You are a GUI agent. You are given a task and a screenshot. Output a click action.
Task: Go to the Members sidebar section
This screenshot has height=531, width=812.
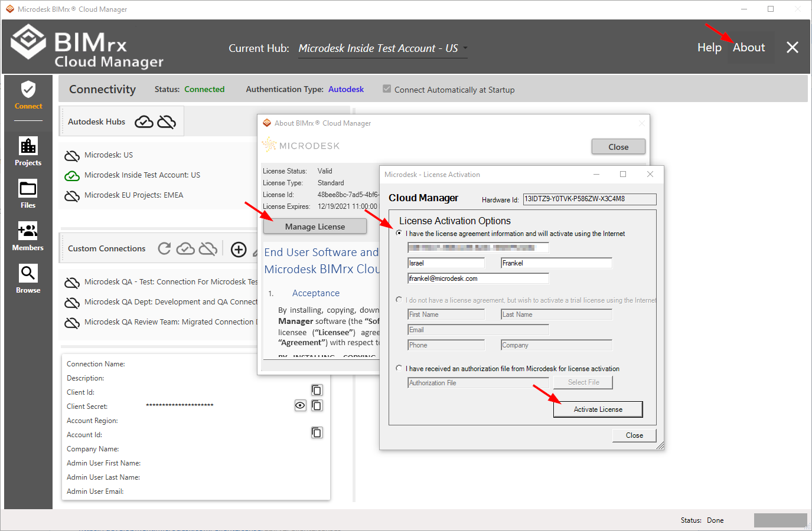pyautogui.click(x=28, y=236)
